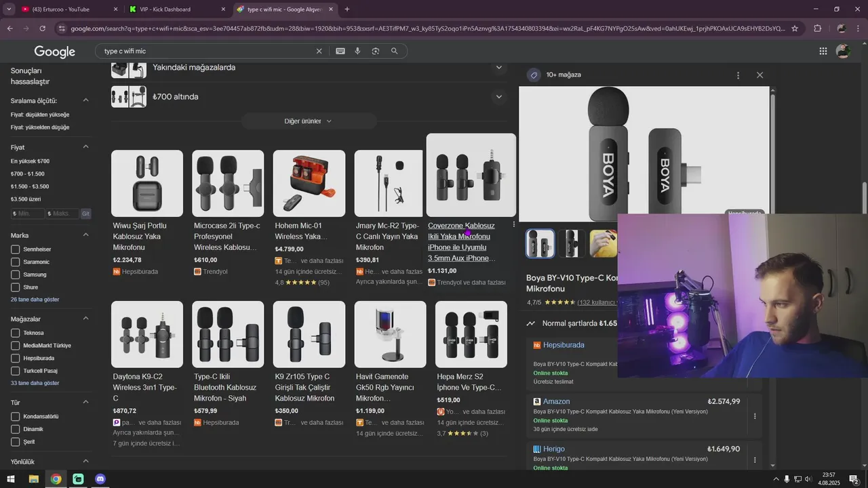Image resolution: width=868 pixels, height=488 pixels.
Task: Filter price ₺1.500 - ₺3.500
Action: [x=30, y=186]
